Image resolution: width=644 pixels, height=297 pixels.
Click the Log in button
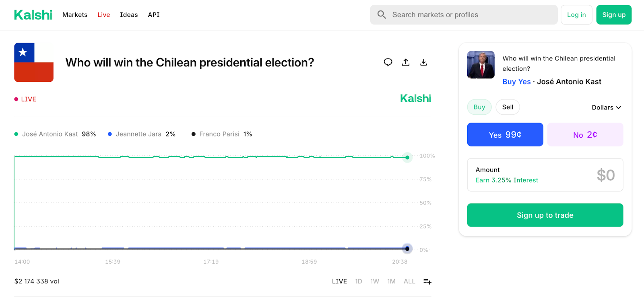(576, 15)
